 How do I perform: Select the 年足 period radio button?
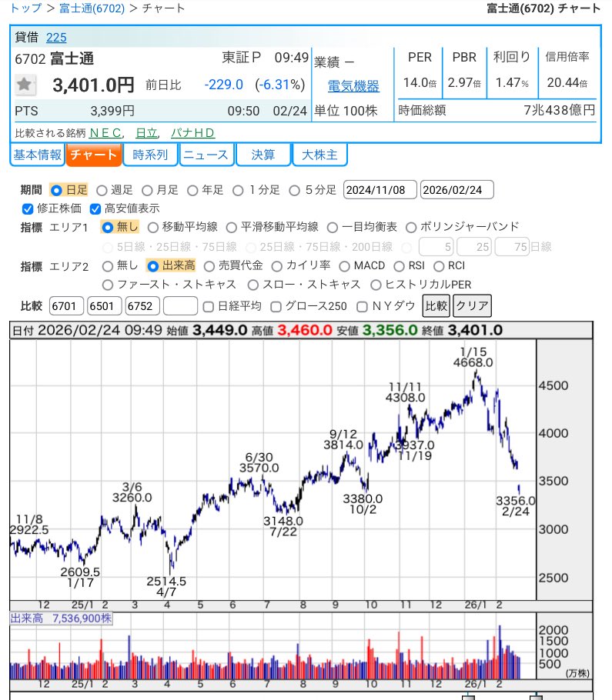192,191
